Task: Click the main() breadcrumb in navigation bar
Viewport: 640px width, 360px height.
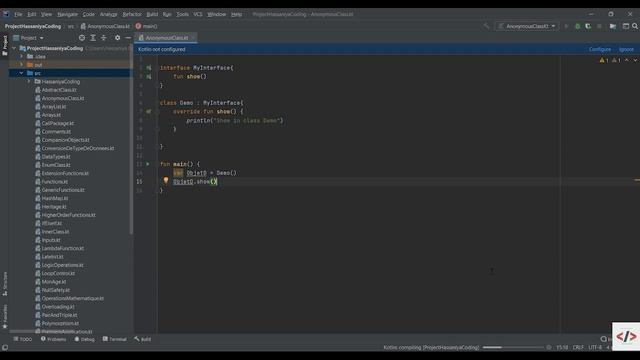Action: [146, 26]
